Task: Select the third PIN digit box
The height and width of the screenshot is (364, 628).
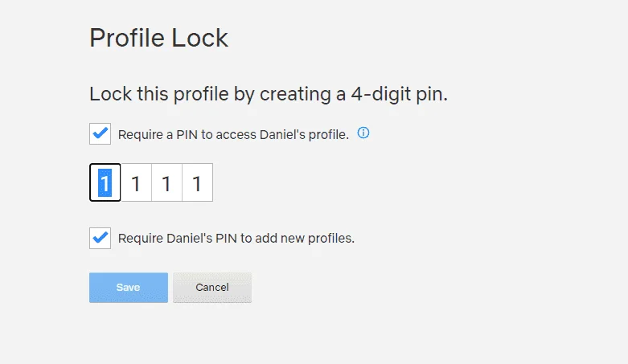Action: pos(166,182)
